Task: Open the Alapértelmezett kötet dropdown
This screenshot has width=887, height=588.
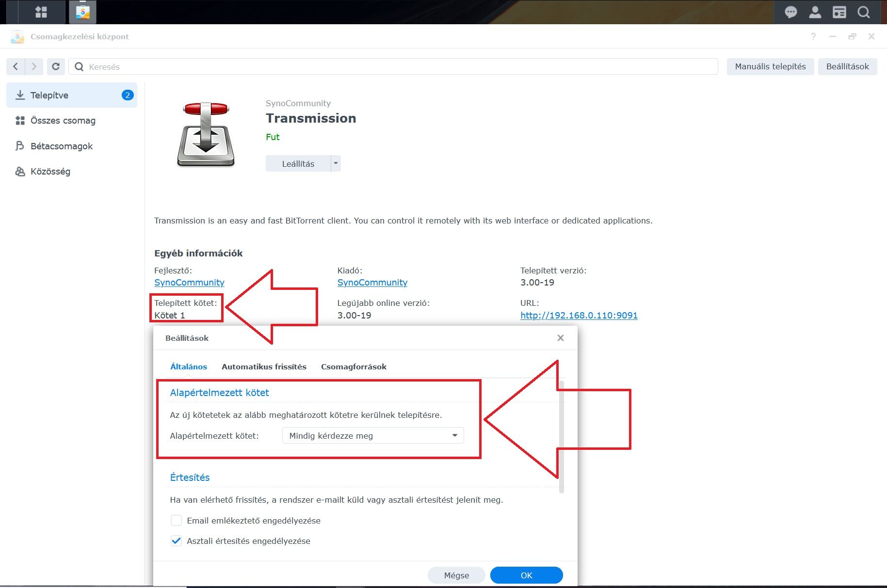Action: pos(373,435)
